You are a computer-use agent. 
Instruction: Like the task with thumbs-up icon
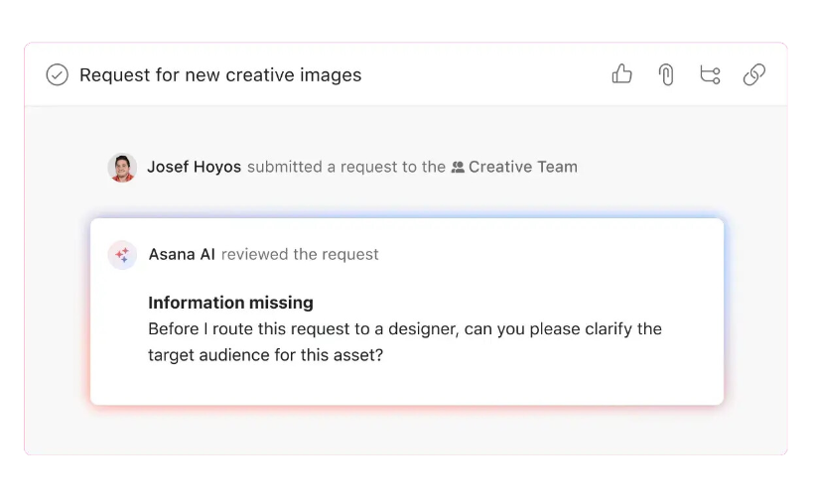[x=622, y=74]
